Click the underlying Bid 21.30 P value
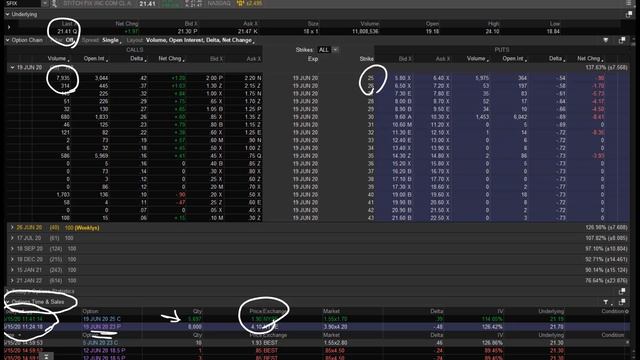The width and height of the screenshot is (640, 360). coord(187,31)
